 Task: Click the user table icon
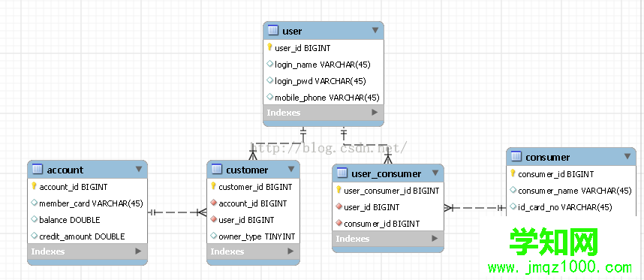click(273, 30)
